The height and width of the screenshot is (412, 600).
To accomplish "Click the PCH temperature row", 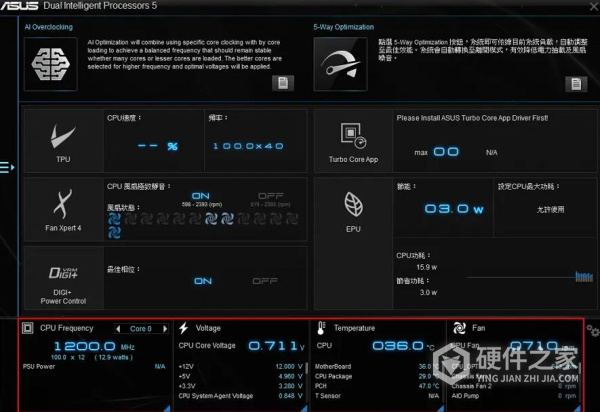I will pos(377,386).
